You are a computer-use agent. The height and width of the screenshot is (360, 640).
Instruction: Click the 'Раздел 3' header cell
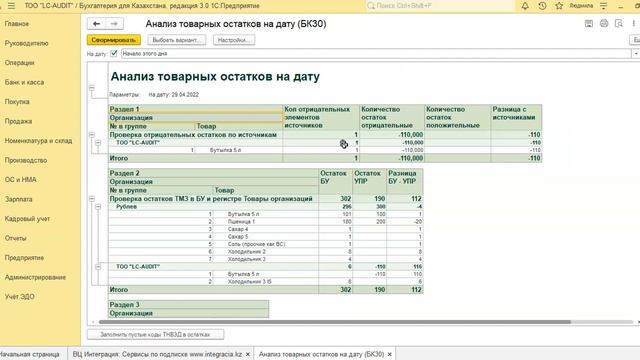189,305
